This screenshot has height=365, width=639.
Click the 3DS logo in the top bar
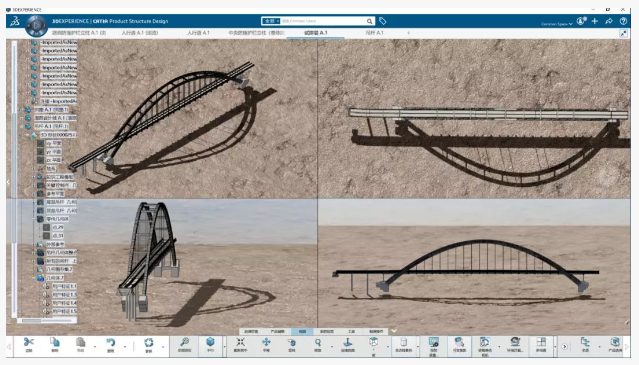tap(15, 21)
